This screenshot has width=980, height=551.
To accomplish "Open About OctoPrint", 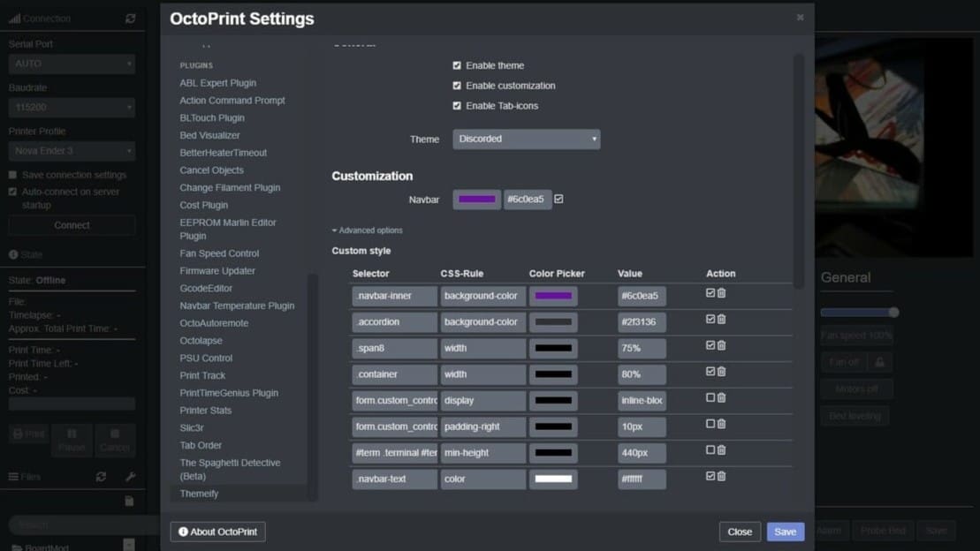I will 217,532.
